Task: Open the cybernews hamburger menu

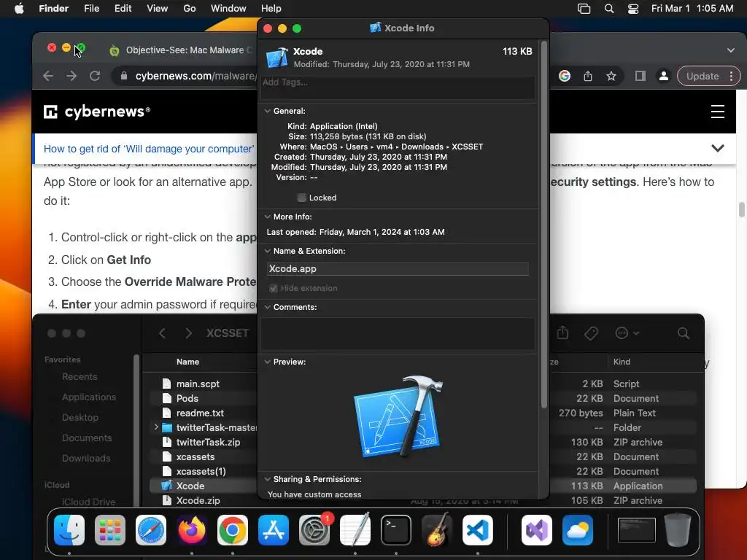Action: tap(718, 112)
